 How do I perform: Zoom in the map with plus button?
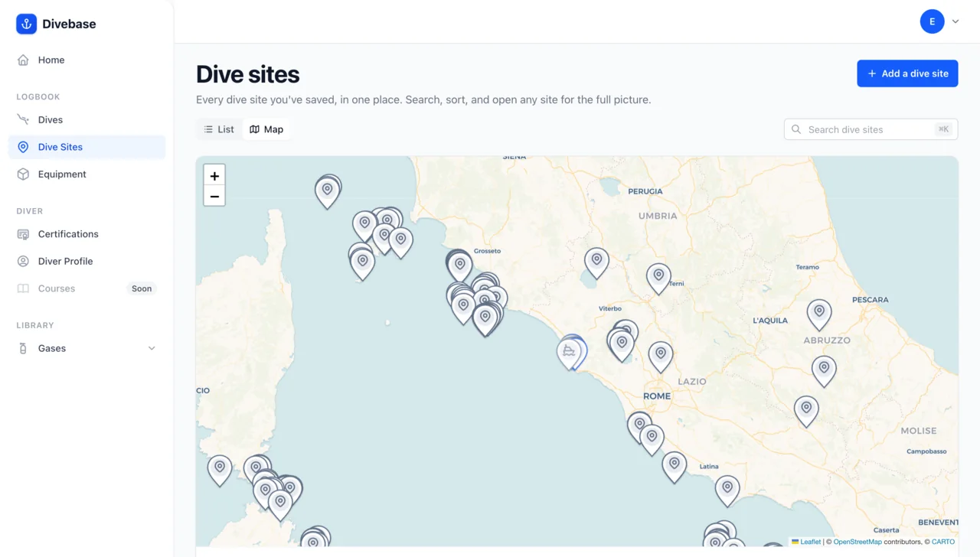click(x=214, y=176)
